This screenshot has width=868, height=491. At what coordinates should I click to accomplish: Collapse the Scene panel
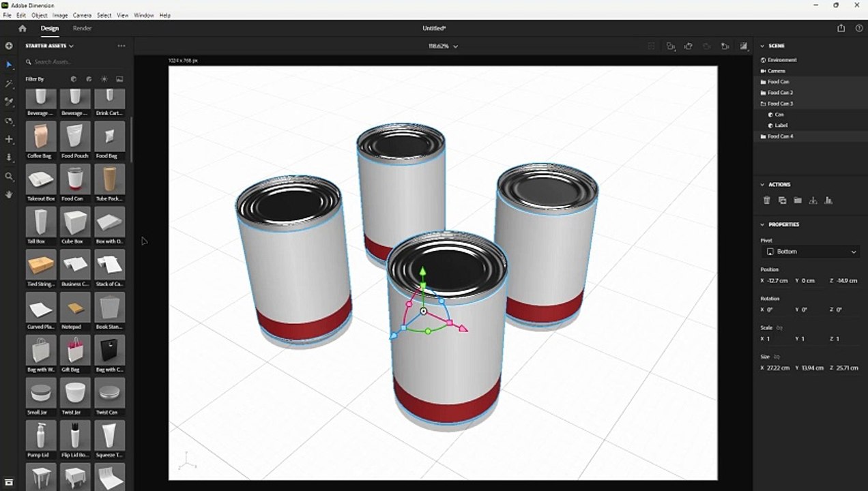pos(763,46)
